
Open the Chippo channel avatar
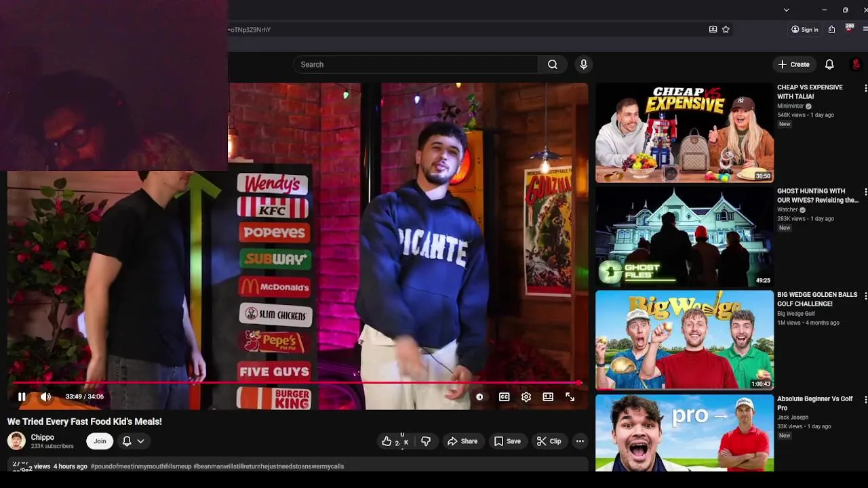coord(16,441)
